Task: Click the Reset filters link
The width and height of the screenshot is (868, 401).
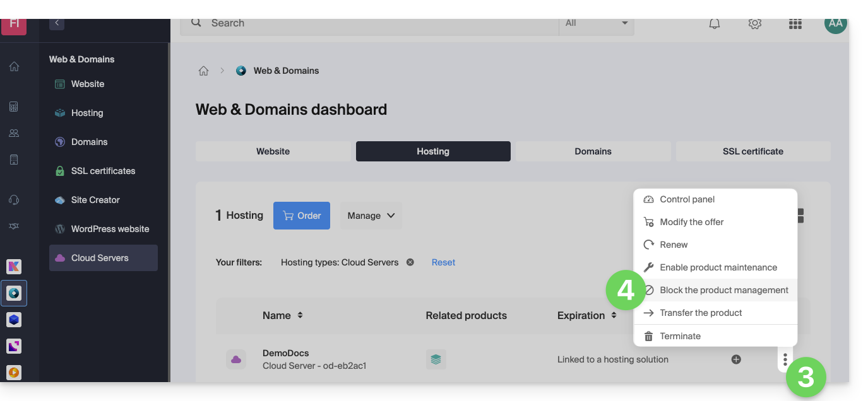Action: pyautogui.click(x=443, y=262)
